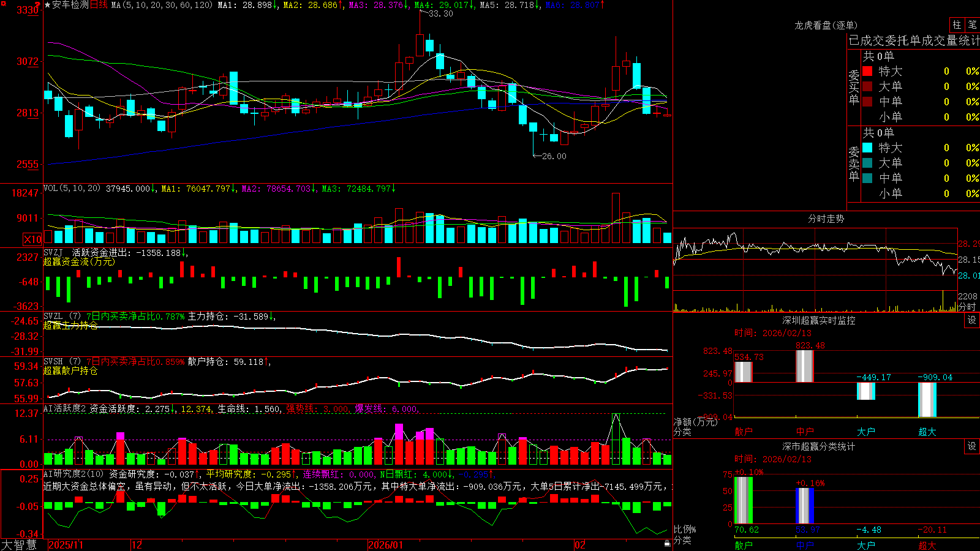Screen dimensions: 980x551
Task: Click the teal 中单 sell-order swatch
Action: coord(867,178)
